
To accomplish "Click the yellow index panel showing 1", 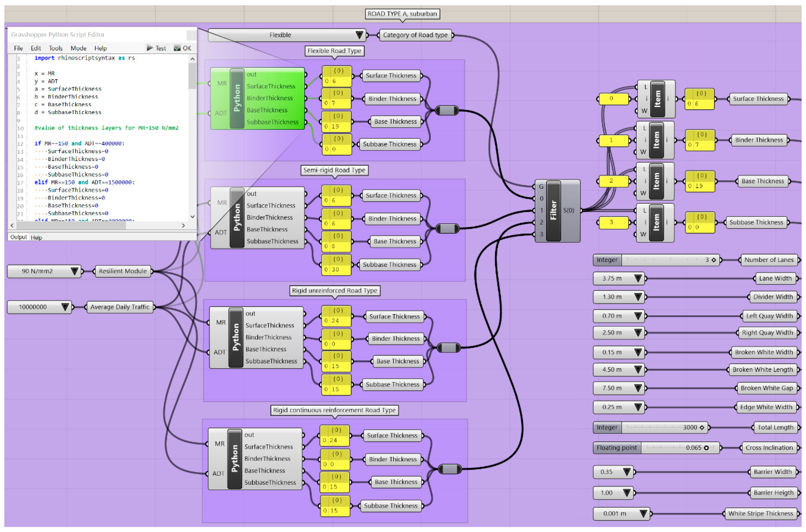I will (x=614, y=140).
